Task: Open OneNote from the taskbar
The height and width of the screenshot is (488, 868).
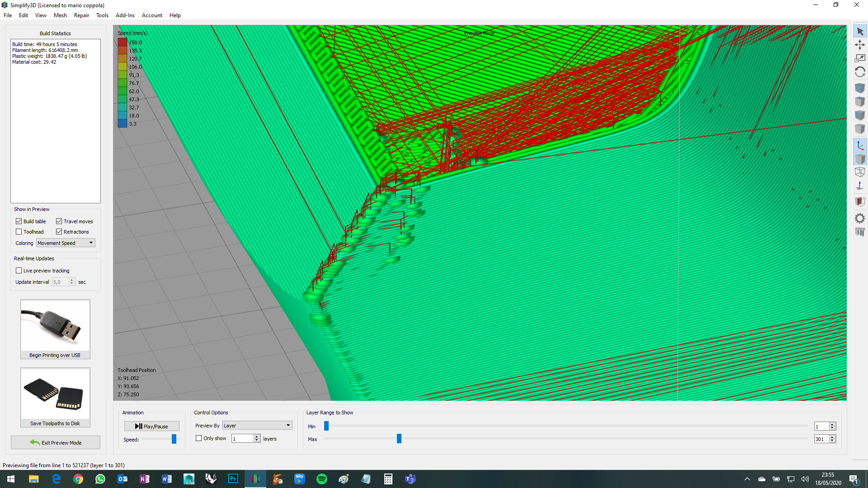Action: (x=145, y=479)
